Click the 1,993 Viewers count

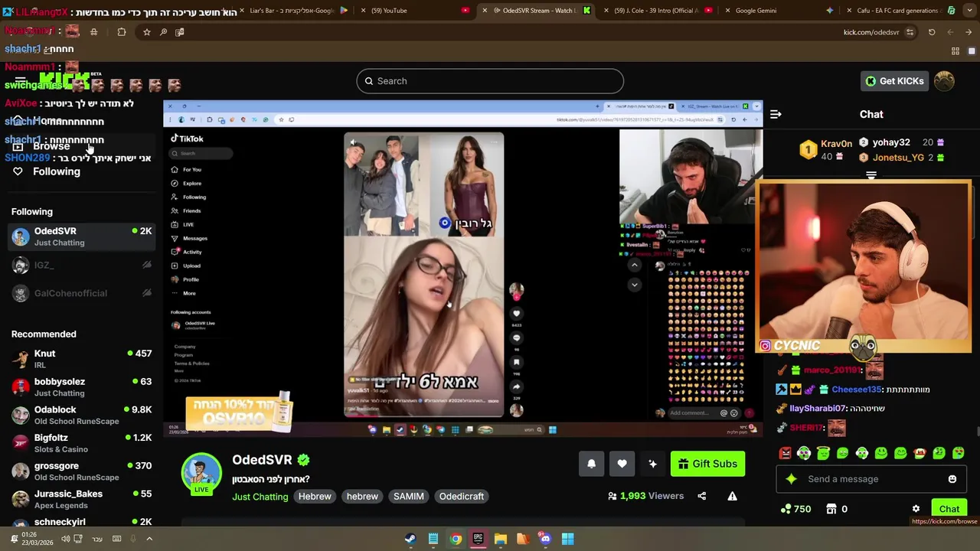[645, 496]
